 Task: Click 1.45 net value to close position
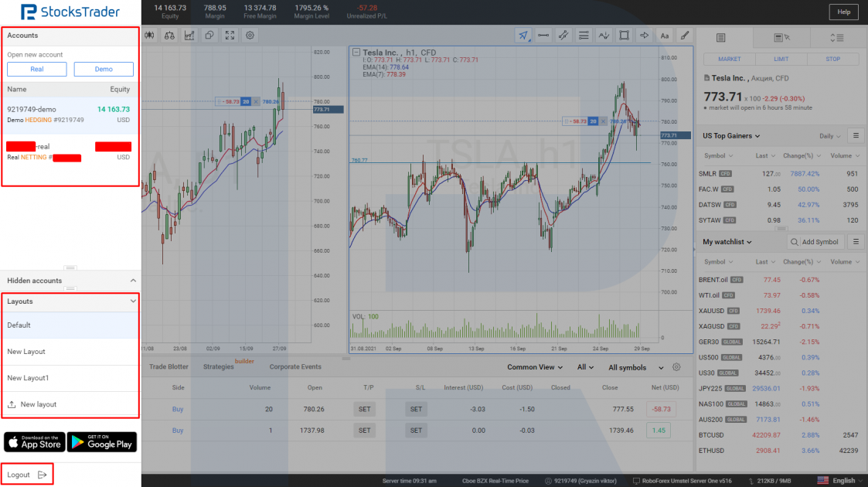pyautogui.click(x=659, y=431)
